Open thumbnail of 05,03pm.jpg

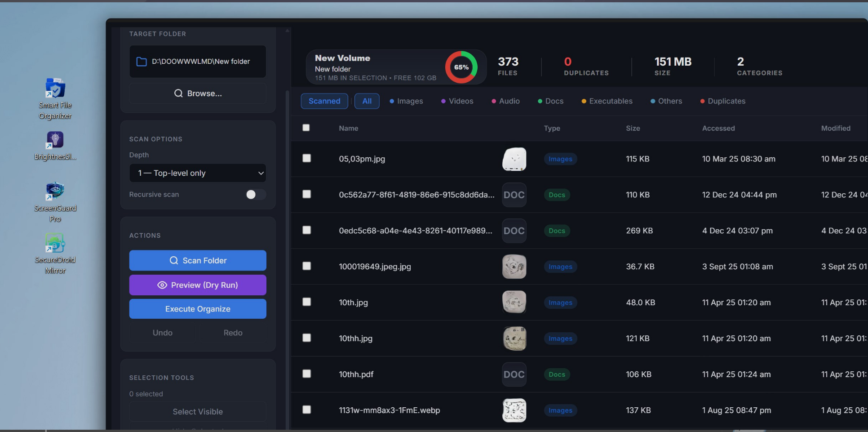pyautogui.click(x=514, y=159)
